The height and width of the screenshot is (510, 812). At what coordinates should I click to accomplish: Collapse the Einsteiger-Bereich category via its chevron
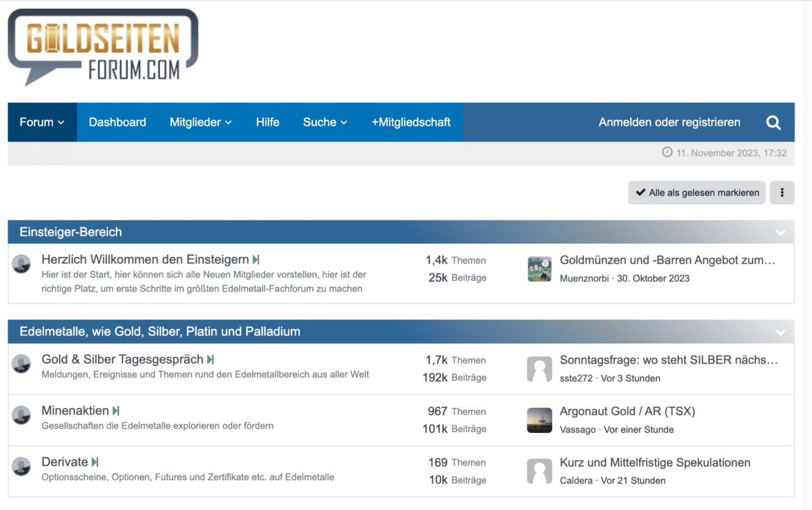click(780, 231)
